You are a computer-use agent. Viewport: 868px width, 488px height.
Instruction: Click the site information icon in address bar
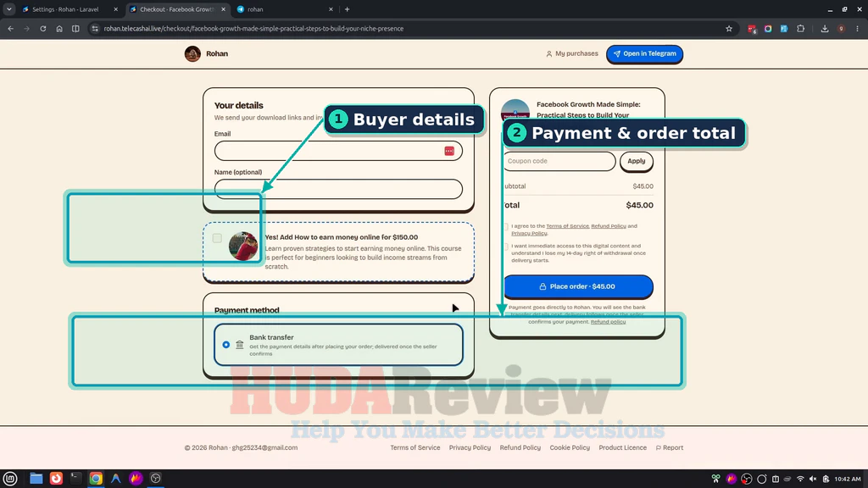(x=95, y=29)
